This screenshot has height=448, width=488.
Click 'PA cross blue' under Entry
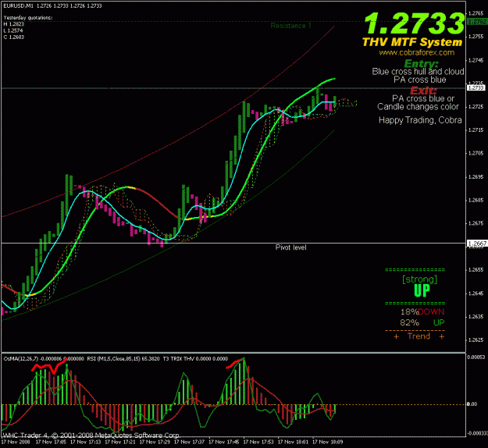420,80
